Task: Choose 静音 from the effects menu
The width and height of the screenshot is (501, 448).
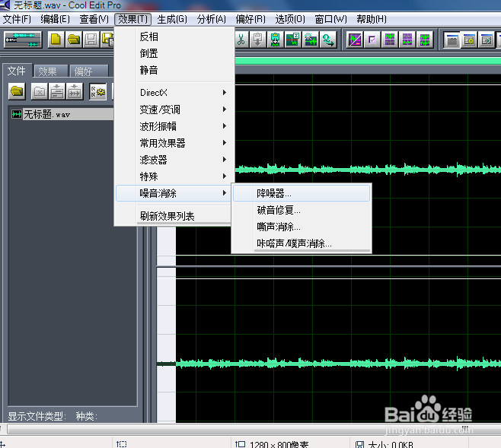Action: click(x=174, y=70)
